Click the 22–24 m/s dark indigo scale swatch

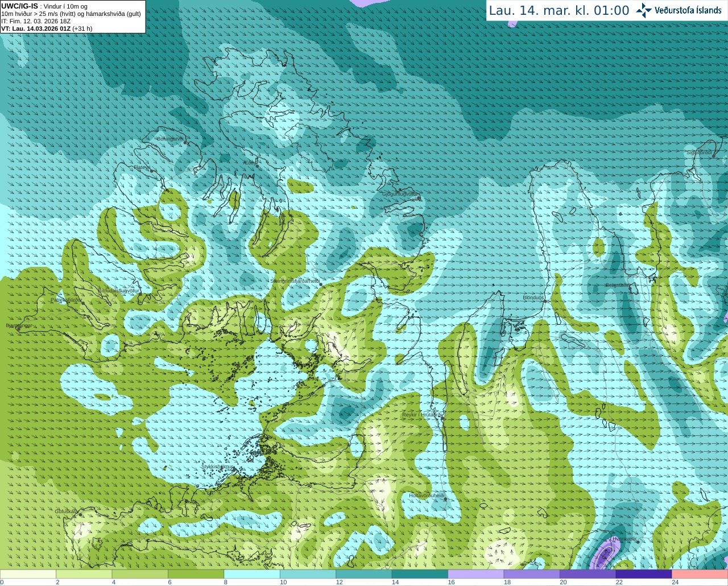(x=644, y=574)
